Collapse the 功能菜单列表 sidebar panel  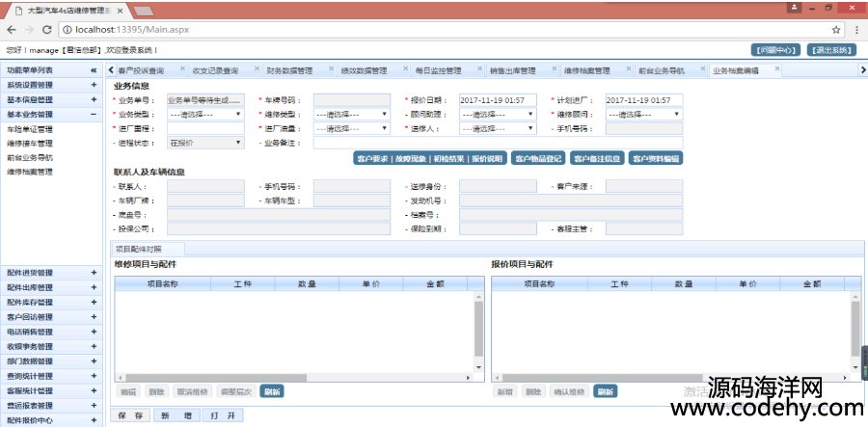pos(94,70)
